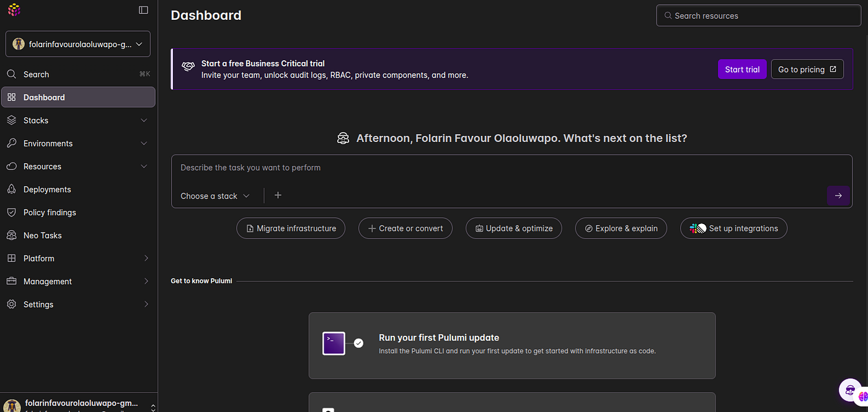Open Neo Tasks in the sidebar
This screenshot has width=868, height=412.
click(x=78, y=235)
